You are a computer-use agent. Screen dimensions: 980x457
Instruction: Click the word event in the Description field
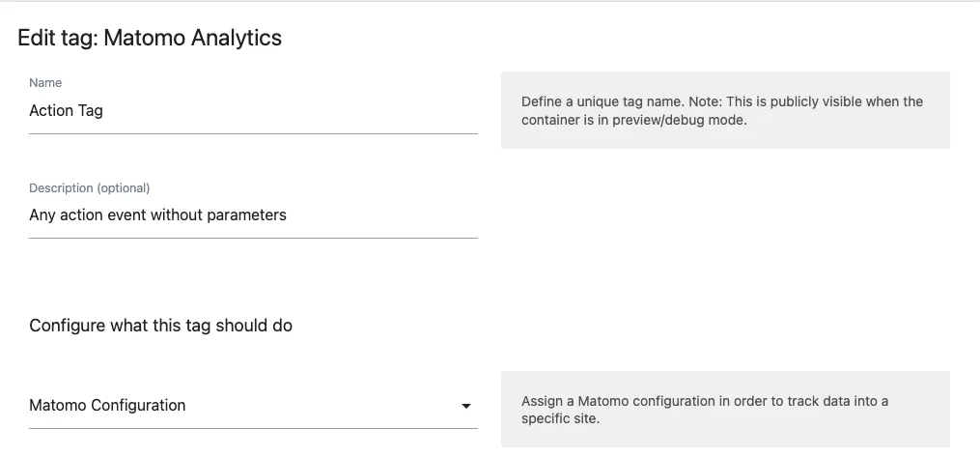click(x=127, y=215)
